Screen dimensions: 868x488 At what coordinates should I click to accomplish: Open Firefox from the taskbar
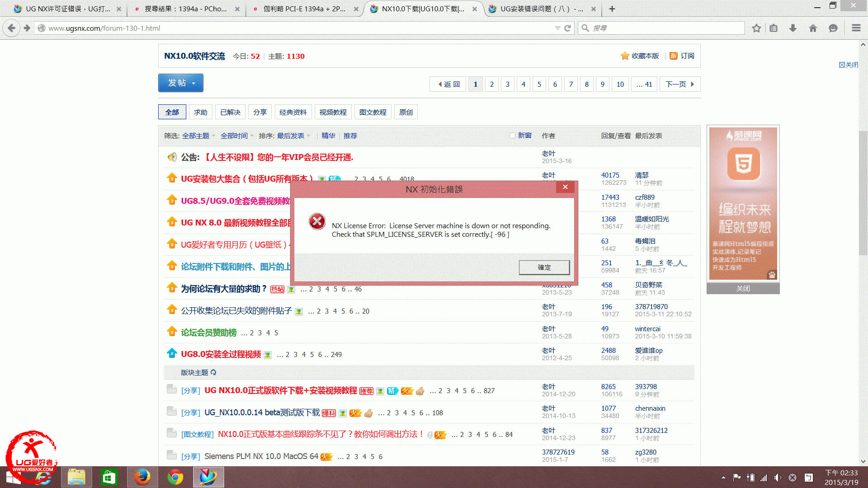coord(142,477)
